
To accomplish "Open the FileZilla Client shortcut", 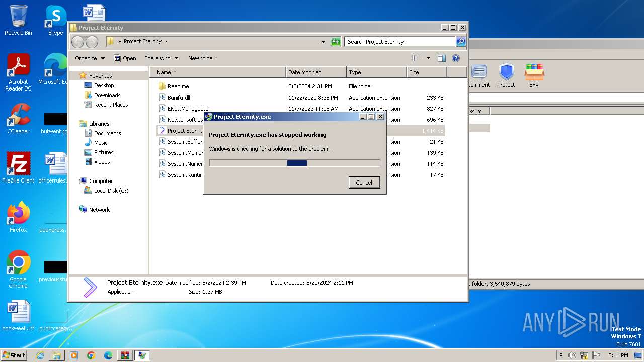I will click(x=18, y=168).
